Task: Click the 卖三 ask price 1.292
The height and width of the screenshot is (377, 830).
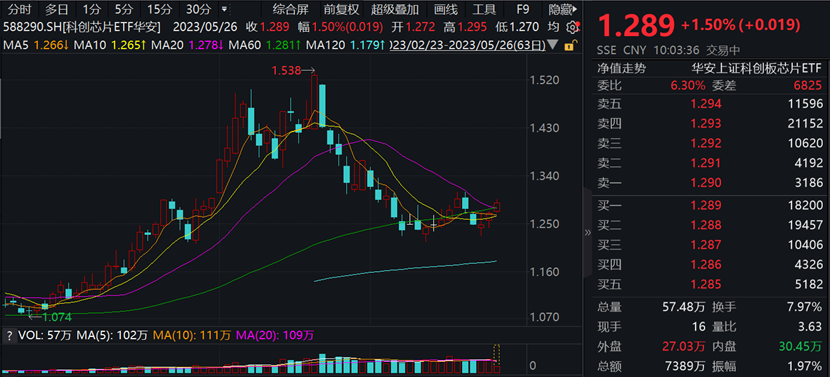Action: click(x=706, y=143)
